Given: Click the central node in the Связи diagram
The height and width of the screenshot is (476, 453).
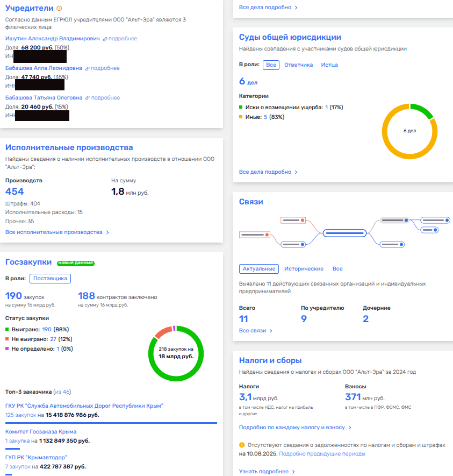Looking at the screenshot, I should 344,233.
